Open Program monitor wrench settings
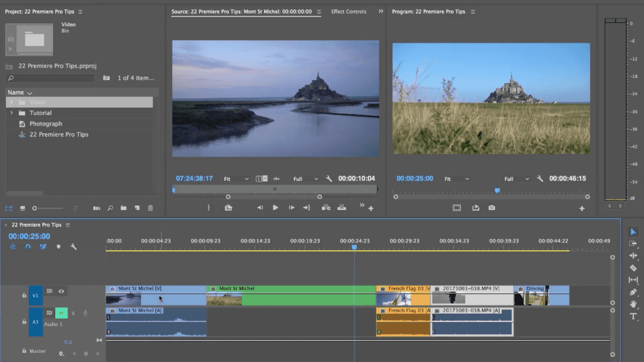Viewport: 644px width, 362px height. [x=540, y=179]
